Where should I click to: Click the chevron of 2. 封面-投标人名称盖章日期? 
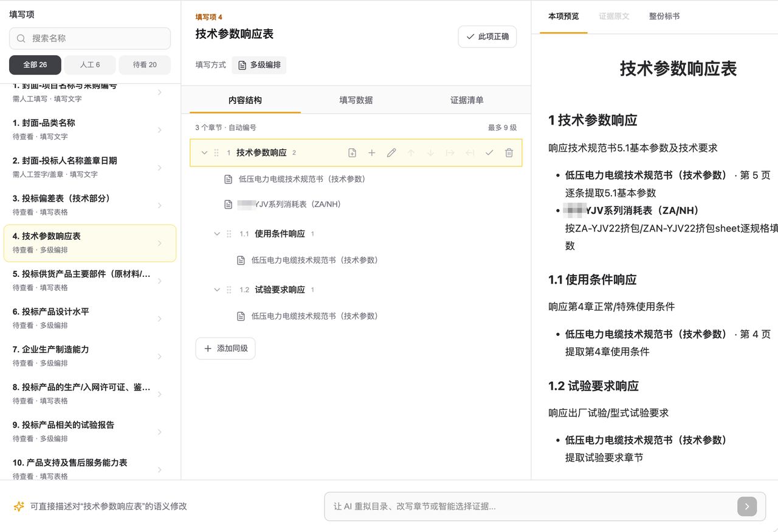click(160, 168)
